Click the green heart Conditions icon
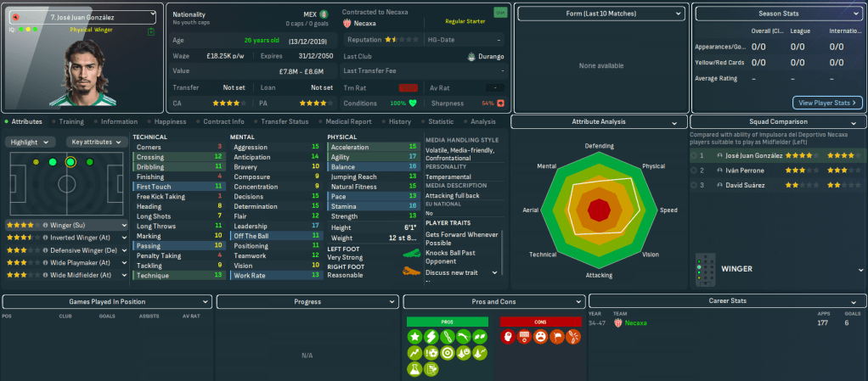The height and width of the screenshot is (381, 868). [x=413, y=104]
